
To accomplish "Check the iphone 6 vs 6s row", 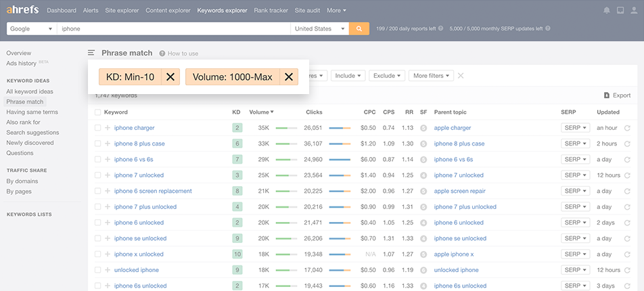I will 98,159.
